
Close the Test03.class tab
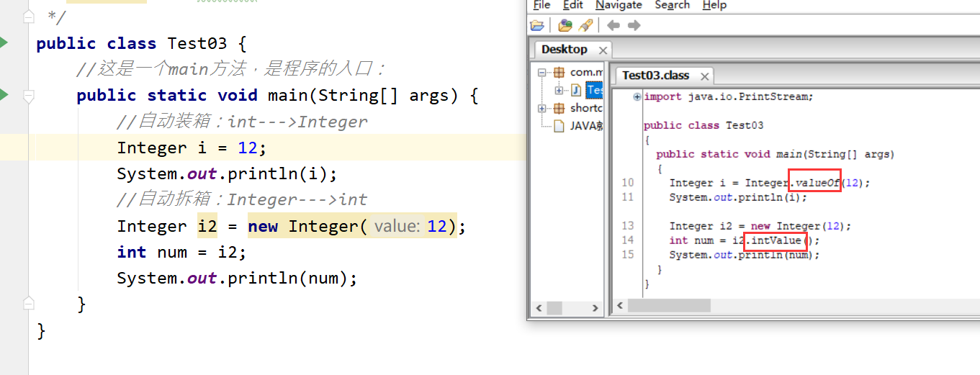coord(705,76)
